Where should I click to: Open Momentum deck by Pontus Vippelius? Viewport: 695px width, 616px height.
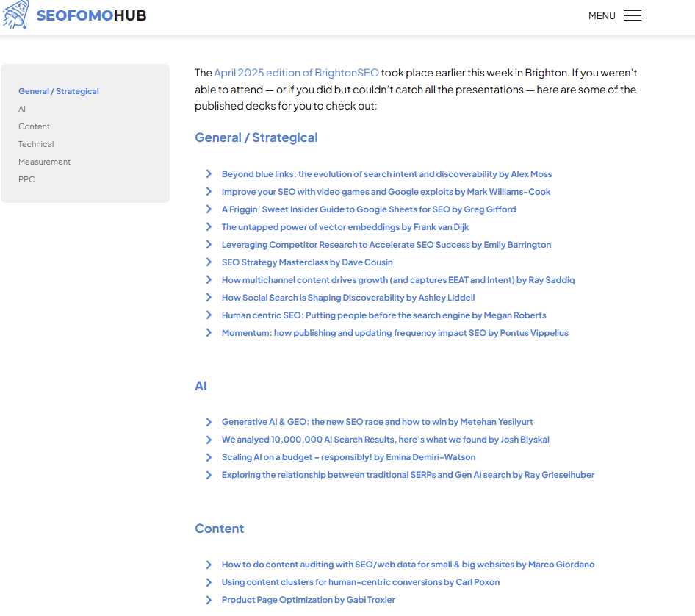(395, 333)
